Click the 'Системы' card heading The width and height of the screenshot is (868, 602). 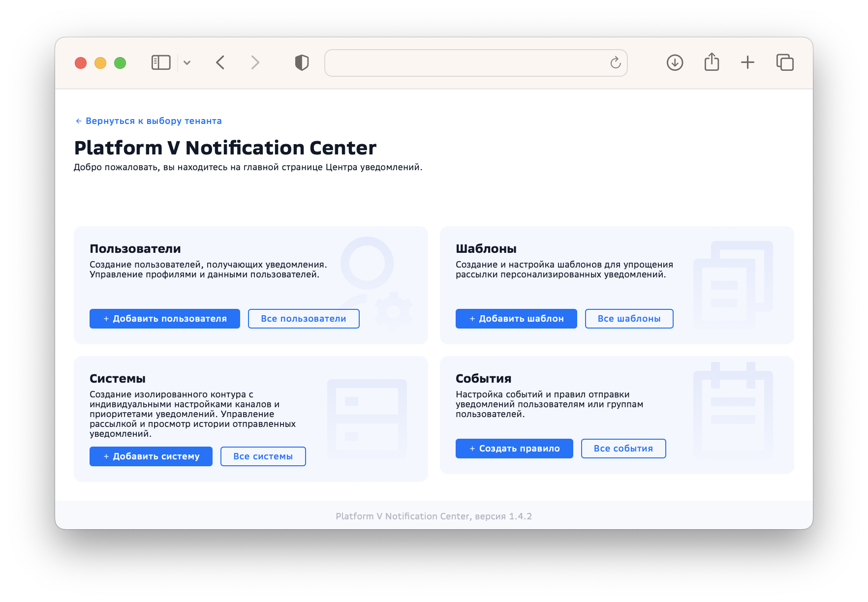point(118,379)
